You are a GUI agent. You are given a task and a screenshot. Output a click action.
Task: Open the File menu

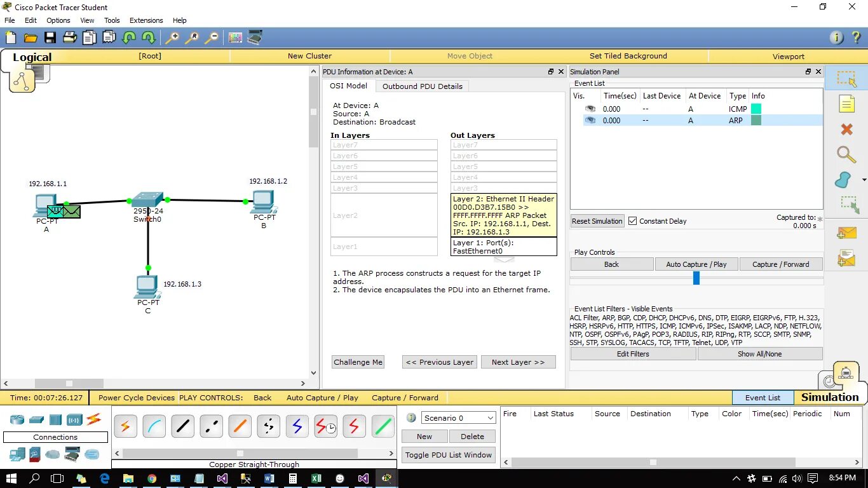[10, 20]
